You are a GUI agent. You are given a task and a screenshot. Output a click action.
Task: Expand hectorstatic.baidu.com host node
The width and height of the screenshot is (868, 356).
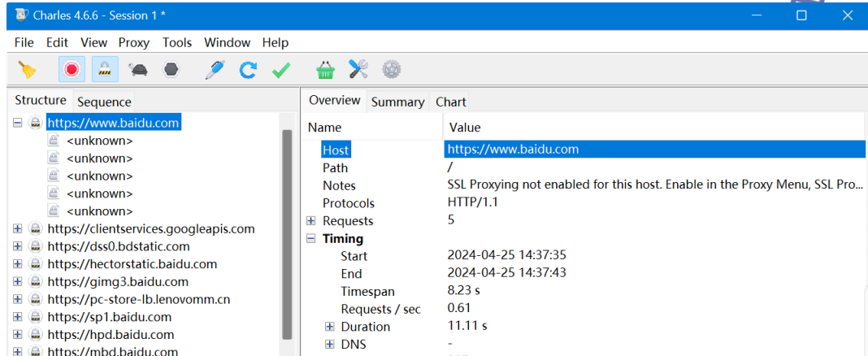[18, 264]
